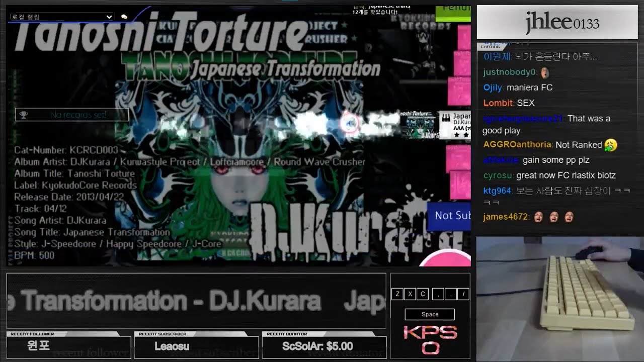644x362 pixels.
Task: Click the chat bubble icon beside ranking dropdown
Action: (124, 17)
